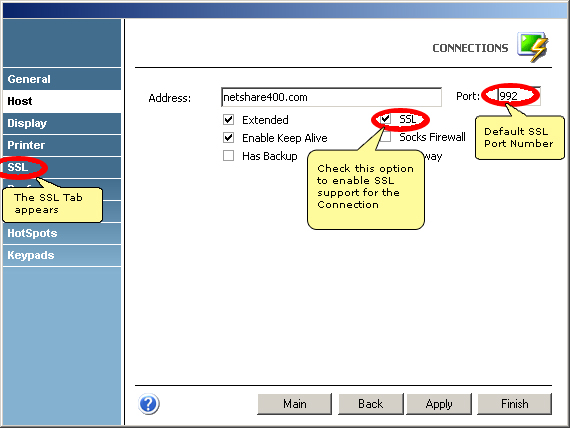Open the blue help question mark icon

(149, 404)
